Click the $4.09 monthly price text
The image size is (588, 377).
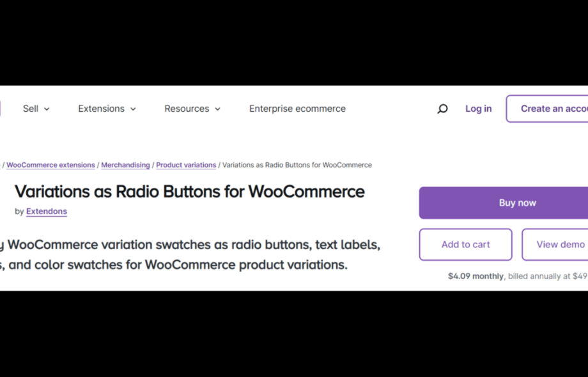pos(476,277)
